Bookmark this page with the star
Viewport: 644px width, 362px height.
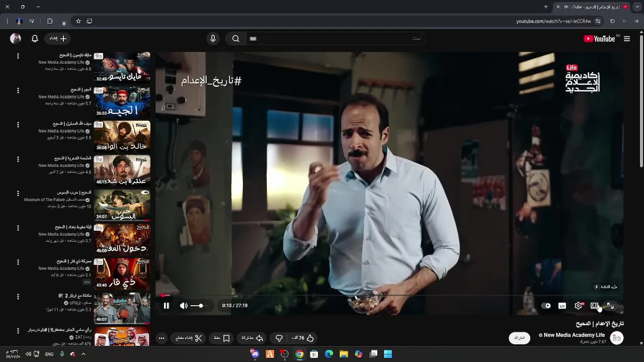(x=78, y=21)
